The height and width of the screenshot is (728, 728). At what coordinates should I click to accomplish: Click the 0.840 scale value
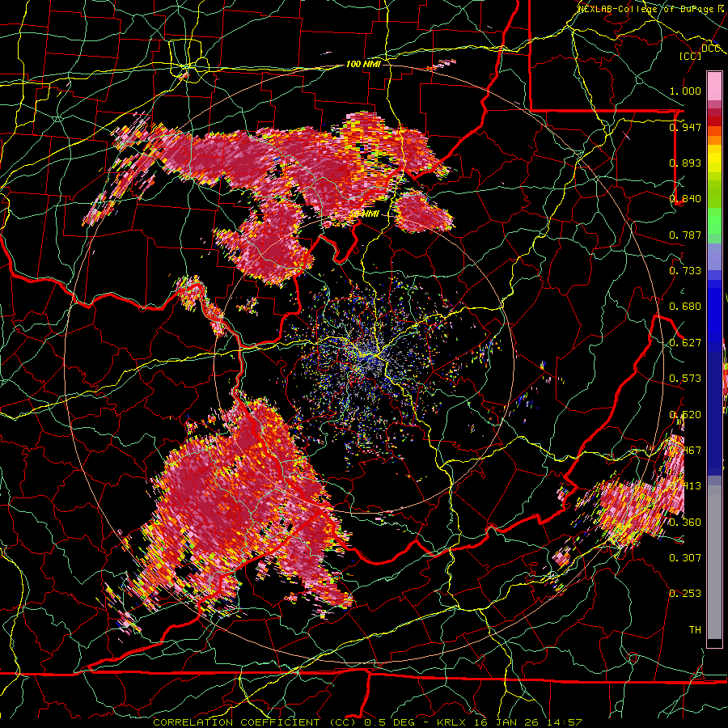685,199
